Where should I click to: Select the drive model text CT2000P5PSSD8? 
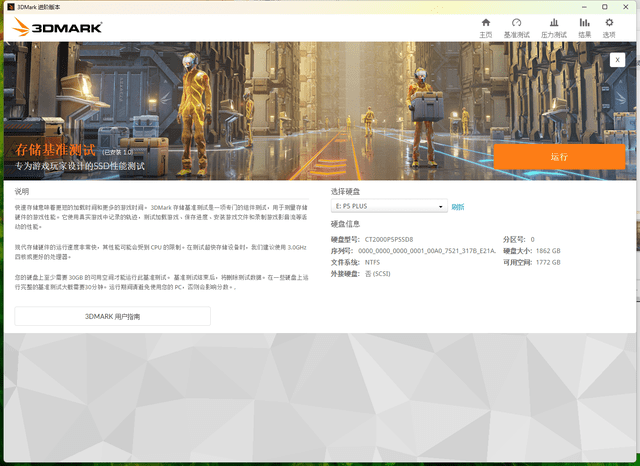(x=389, y=240)
